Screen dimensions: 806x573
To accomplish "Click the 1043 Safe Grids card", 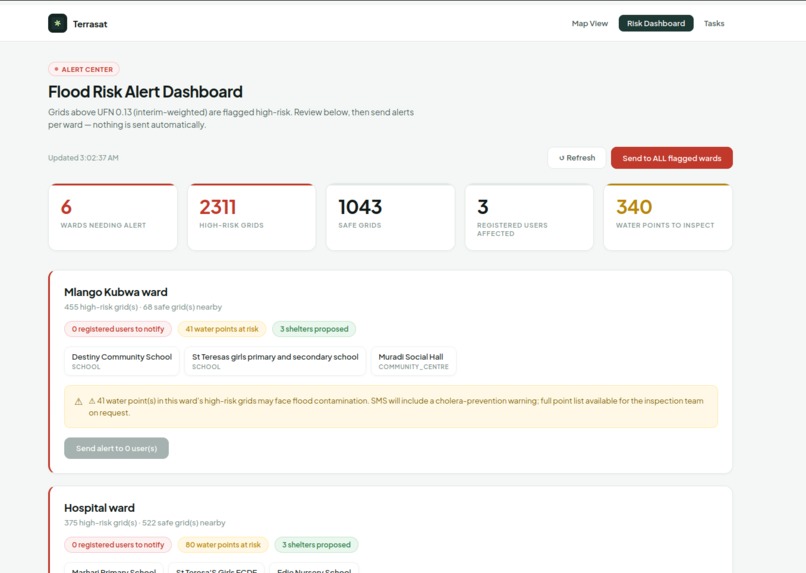I will pos(391,217).
